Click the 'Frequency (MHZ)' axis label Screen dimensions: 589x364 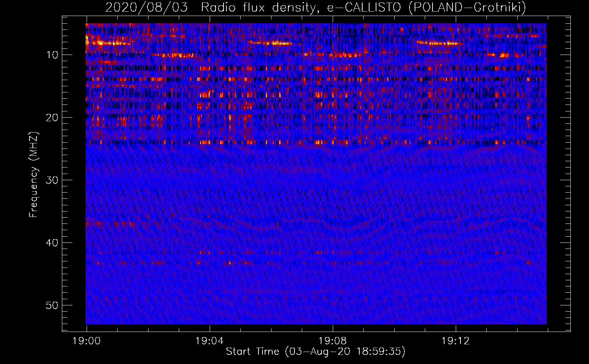[x=33, y=175]
